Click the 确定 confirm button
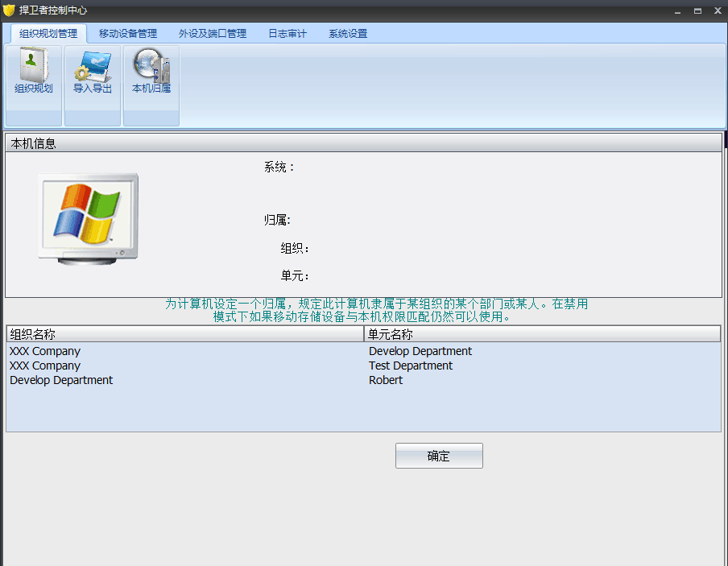The image size is (728, 566). point(439,456)
